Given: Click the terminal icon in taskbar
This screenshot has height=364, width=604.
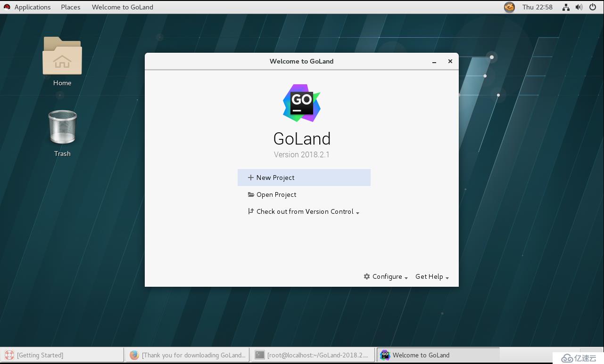Looking at the screenshot, I should [260, 355].
